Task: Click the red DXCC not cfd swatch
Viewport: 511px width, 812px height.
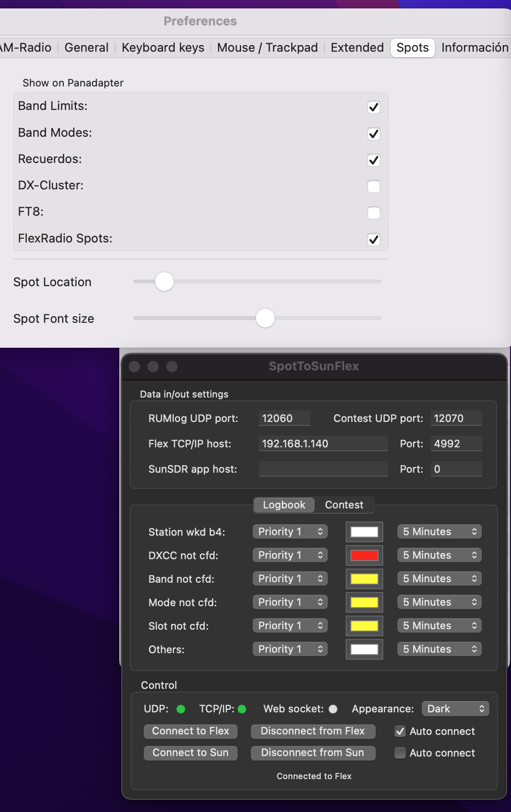Action: (364, 555)
